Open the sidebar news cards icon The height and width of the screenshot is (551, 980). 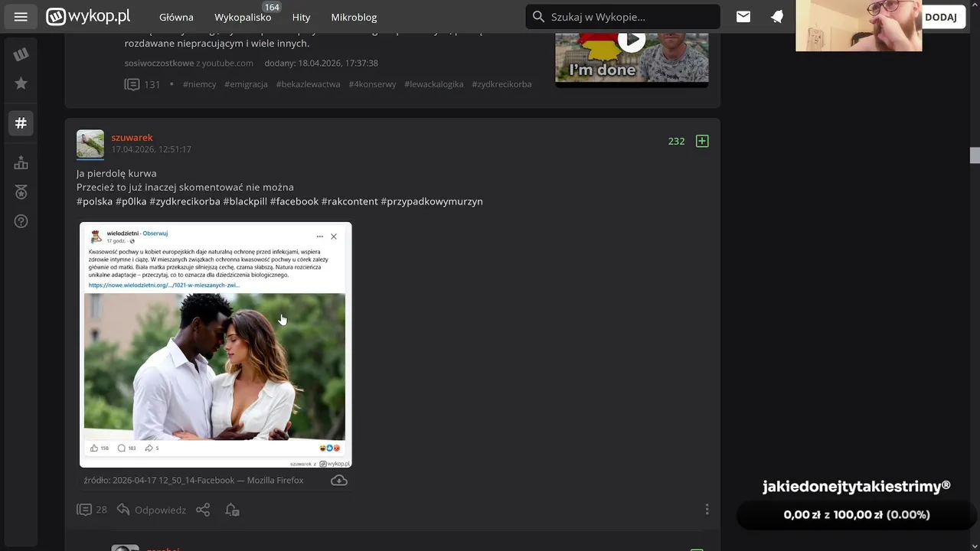21,54
